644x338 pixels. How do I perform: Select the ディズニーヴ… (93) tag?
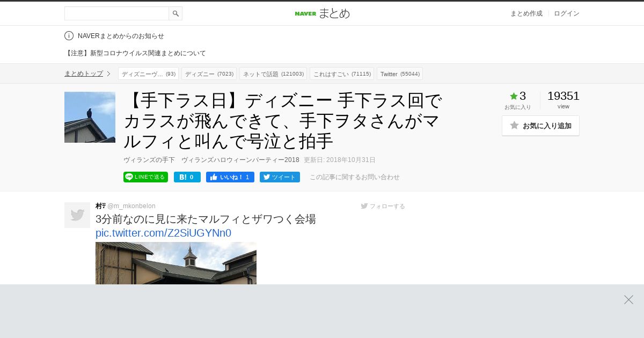[x=148, y=74]
